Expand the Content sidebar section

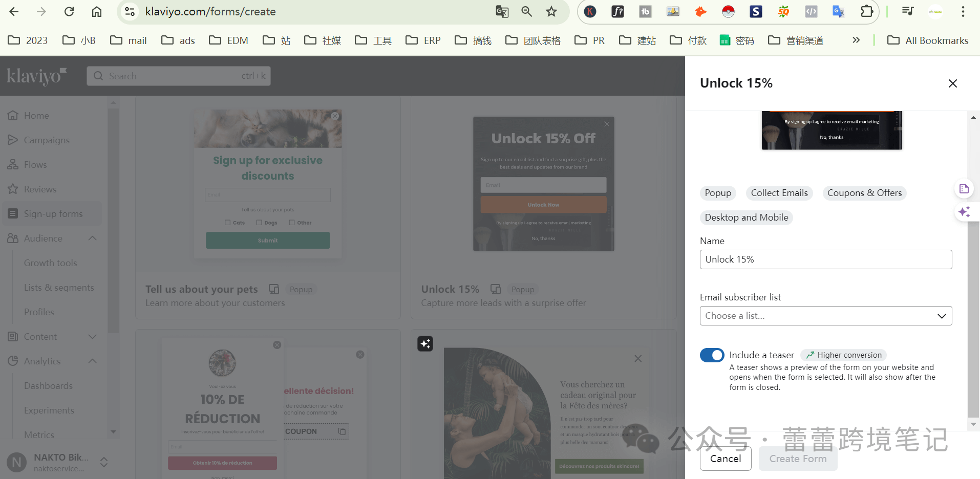(x=93, y=337)
